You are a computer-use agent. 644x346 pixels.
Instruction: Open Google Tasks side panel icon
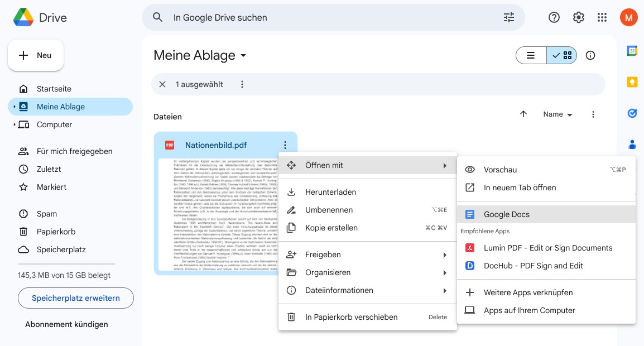click(x=632, y=113)
